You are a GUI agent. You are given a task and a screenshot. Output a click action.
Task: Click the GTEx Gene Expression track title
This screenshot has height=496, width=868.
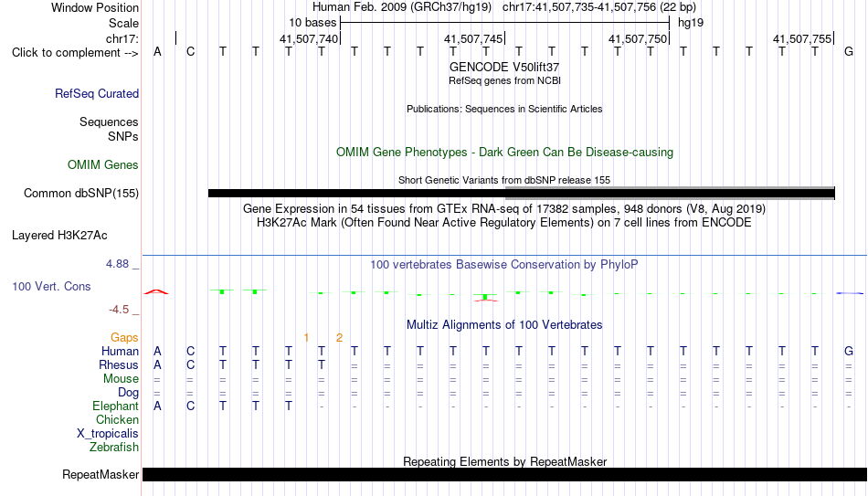504,208
